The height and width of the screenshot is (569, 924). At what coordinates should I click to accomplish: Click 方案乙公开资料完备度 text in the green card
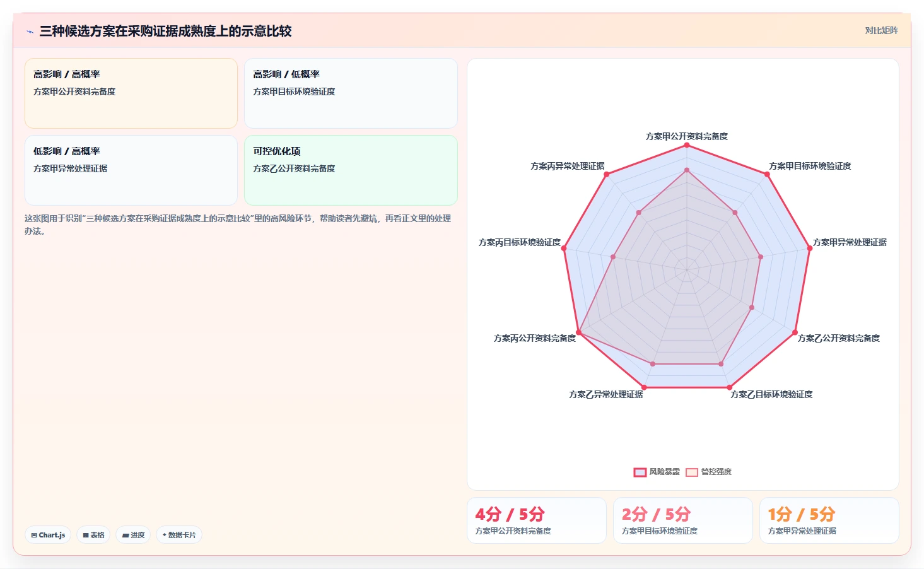(294, 168)
